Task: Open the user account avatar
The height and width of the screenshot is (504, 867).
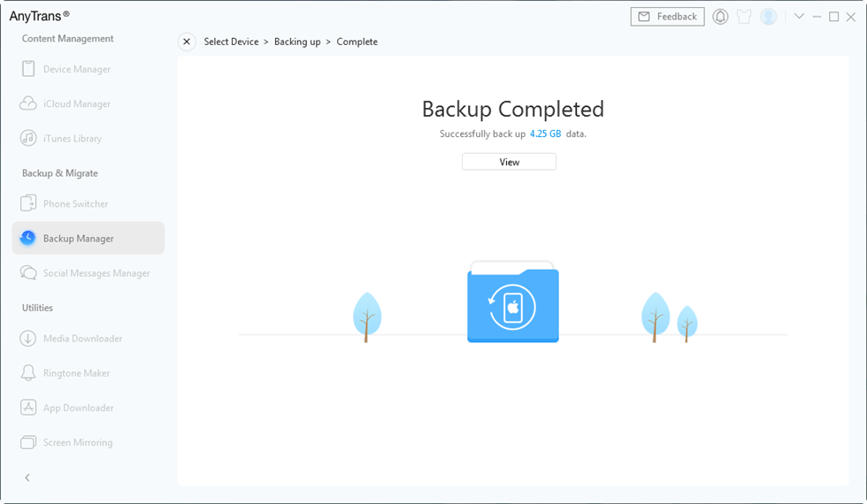Action: 769,17
